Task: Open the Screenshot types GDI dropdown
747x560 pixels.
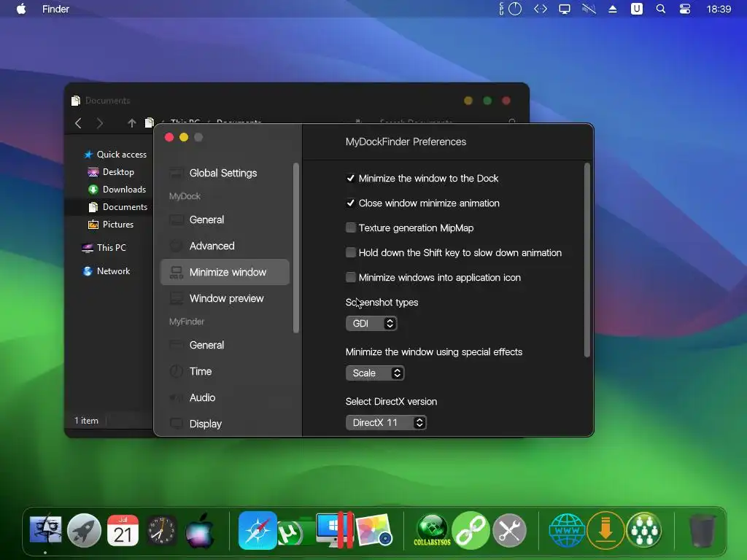Action: 371,323
